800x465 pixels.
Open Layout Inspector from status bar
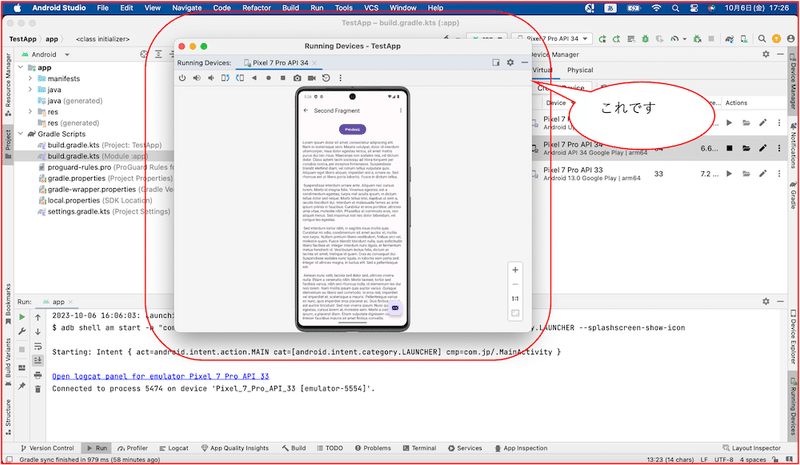coord(752,448)
